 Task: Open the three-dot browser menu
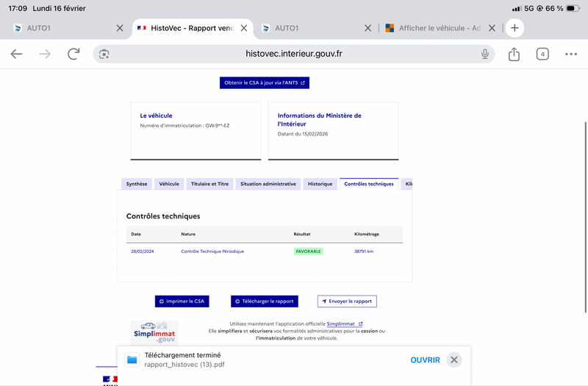pyautogui.click(x=571, y=54)
